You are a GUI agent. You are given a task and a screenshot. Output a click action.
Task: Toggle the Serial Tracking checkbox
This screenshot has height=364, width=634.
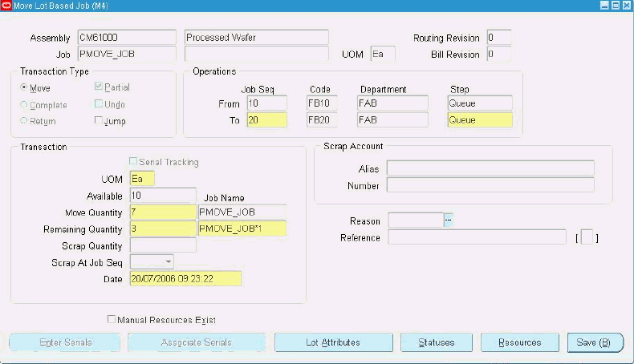coord(133,161)
